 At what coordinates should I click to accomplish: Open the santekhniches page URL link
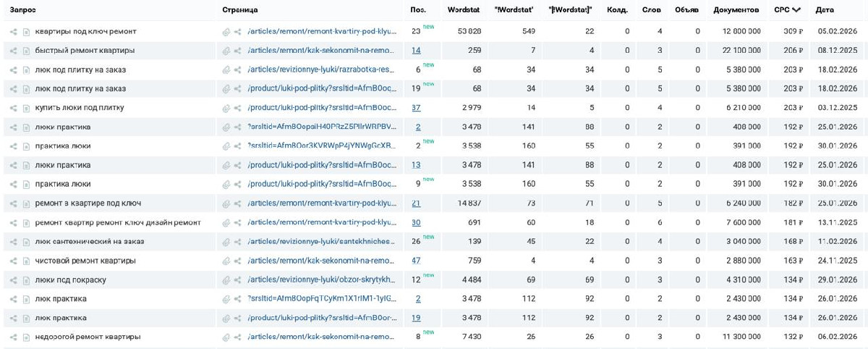tap(322, 242)
